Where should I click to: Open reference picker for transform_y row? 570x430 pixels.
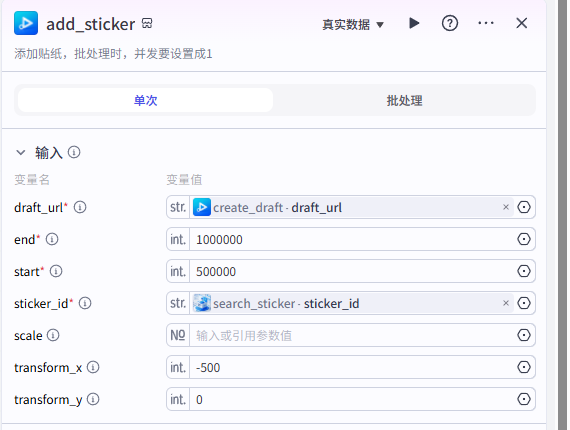pyautogui.click(x=524, y=399)
